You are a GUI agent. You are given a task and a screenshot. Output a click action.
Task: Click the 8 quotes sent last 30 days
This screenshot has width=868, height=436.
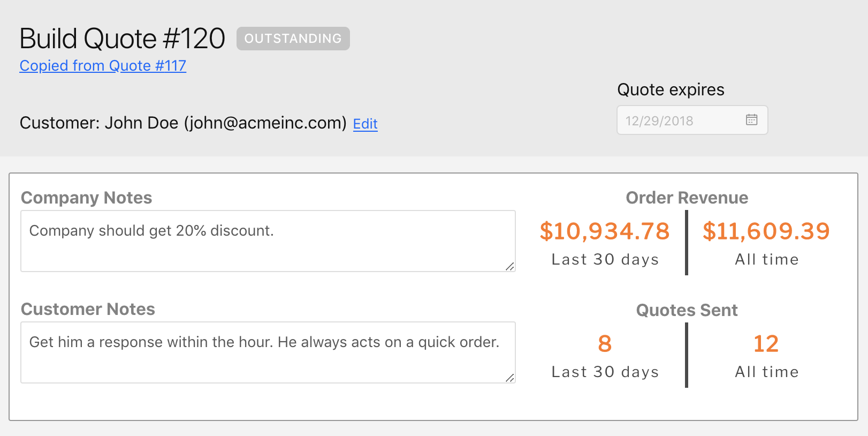(605, 344)
